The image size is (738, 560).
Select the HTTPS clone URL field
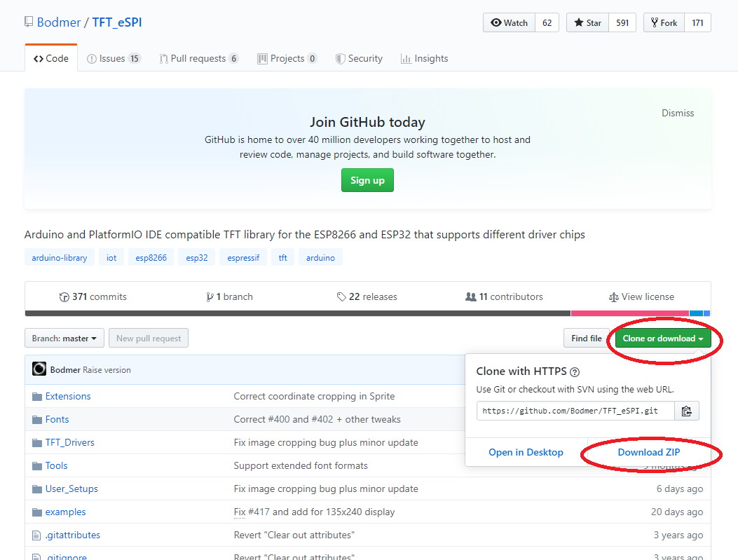(575, 411)
